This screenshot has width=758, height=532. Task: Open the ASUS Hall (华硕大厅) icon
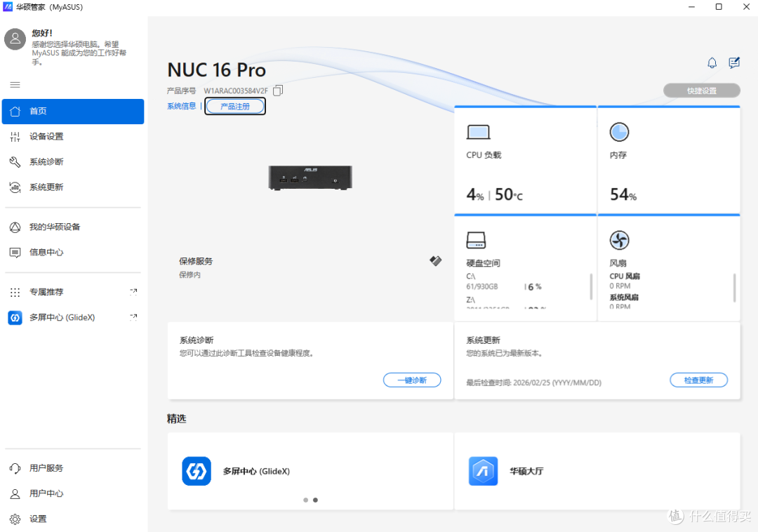[483, 471]
